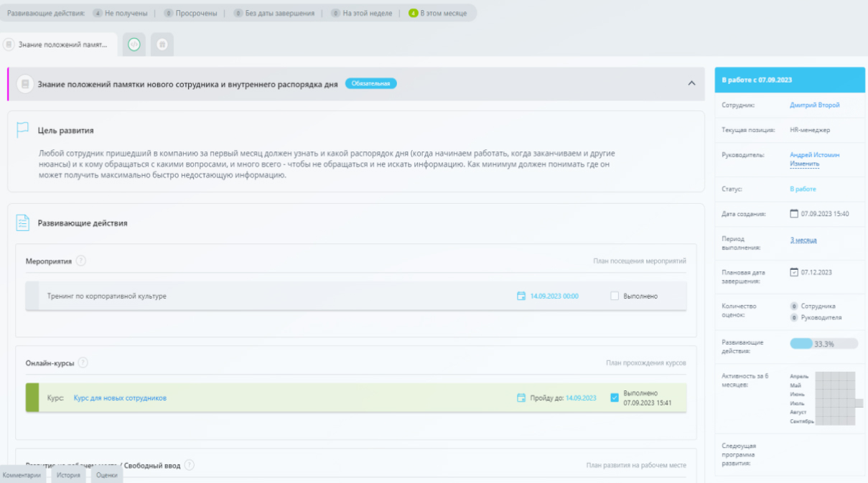Click Изменить to change the manager
868x483 pixels.
coord(804,164)
